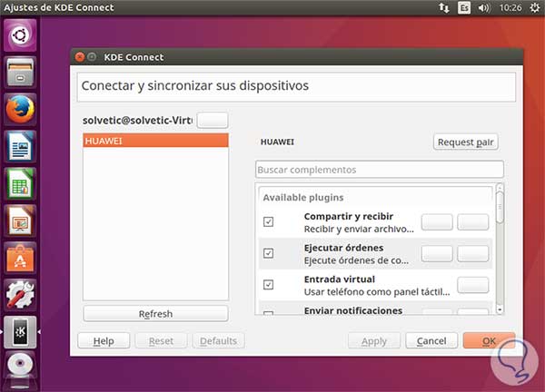The height and width of the screenshot is (392, 545).
Task: Click solvetic@solvetic-Virt device name label
Action: point(137,120)
